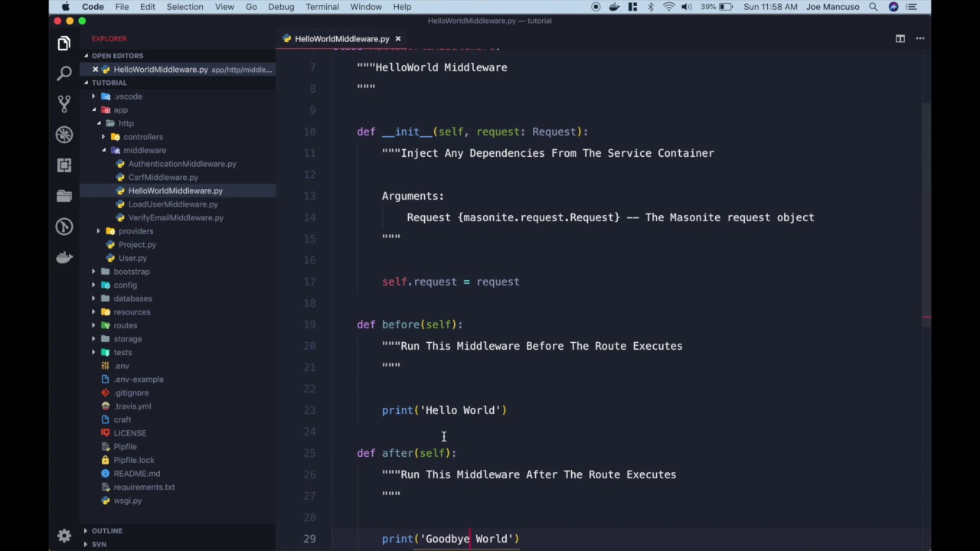Open the Notification Center icon
Viewport: 980px width, 551px height.
coord(910,7)
